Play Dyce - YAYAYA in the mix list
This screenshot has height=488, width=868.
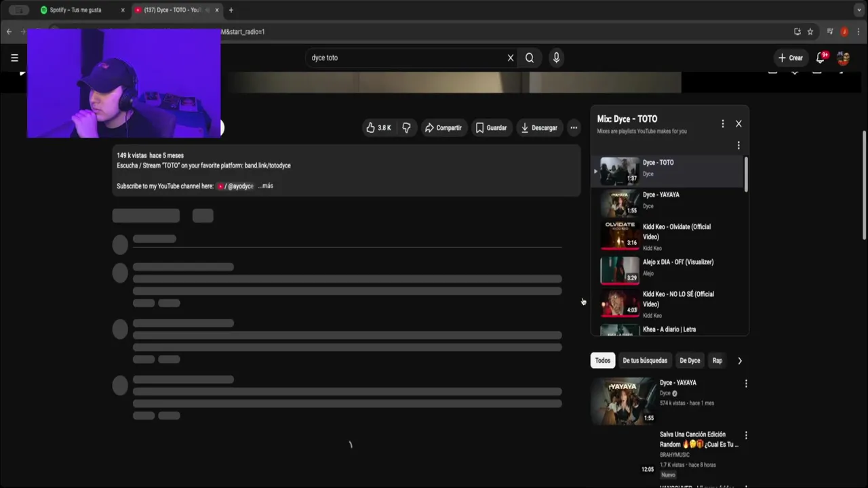[668, 203]
